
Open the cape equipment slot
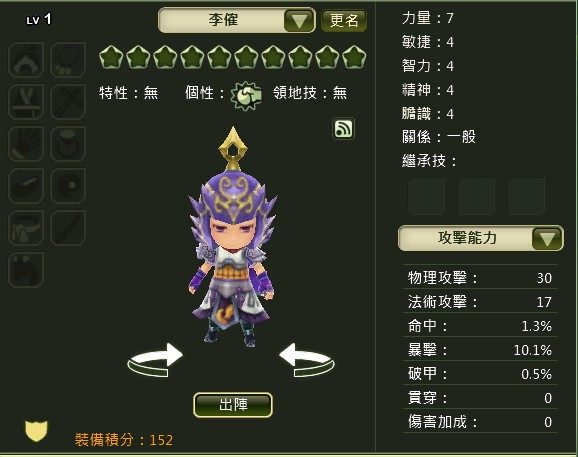point(26,270)
